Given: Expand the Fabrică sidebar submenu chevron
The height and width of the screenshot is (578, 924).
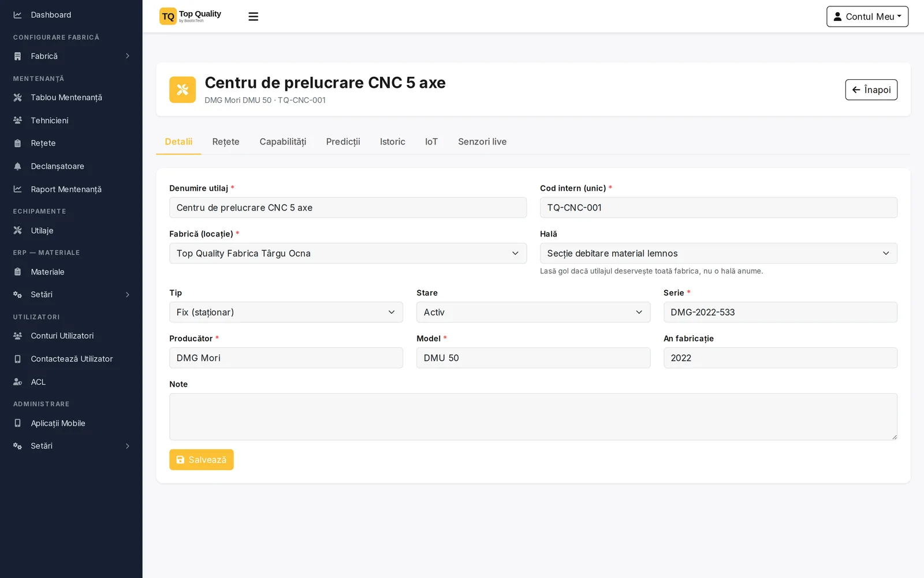Looking at the screenshot, I should [x=128, y=56].
